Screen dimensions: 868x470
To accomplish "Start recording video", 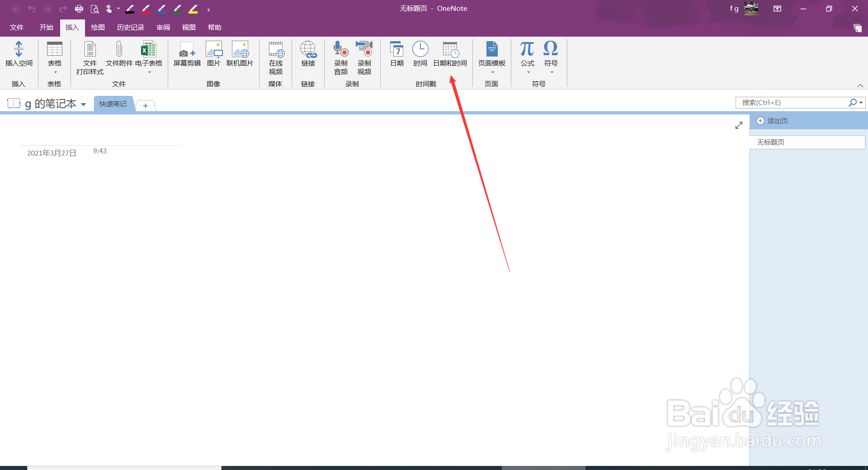I will [364, 58].
